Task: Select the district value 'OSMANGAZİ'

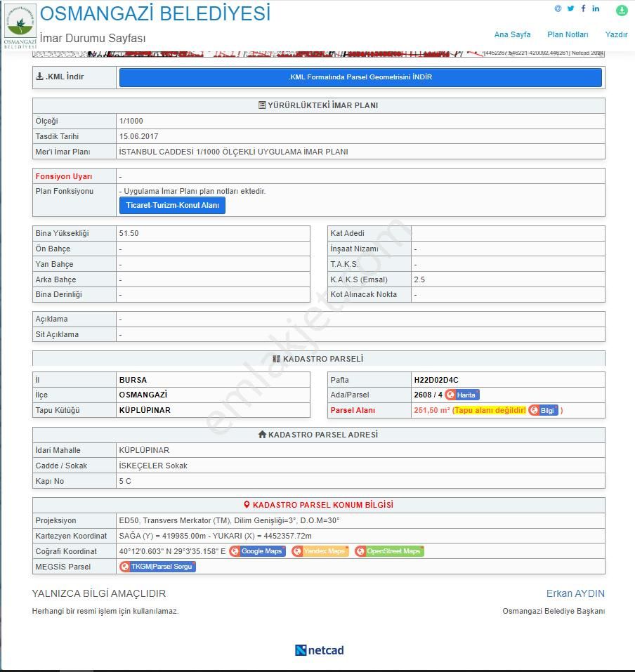Action: tap(143, 395)
